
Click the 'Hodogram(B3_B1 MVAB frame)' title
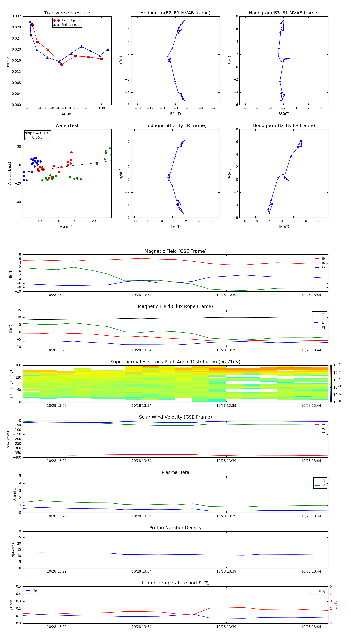[x=284, y=13]
